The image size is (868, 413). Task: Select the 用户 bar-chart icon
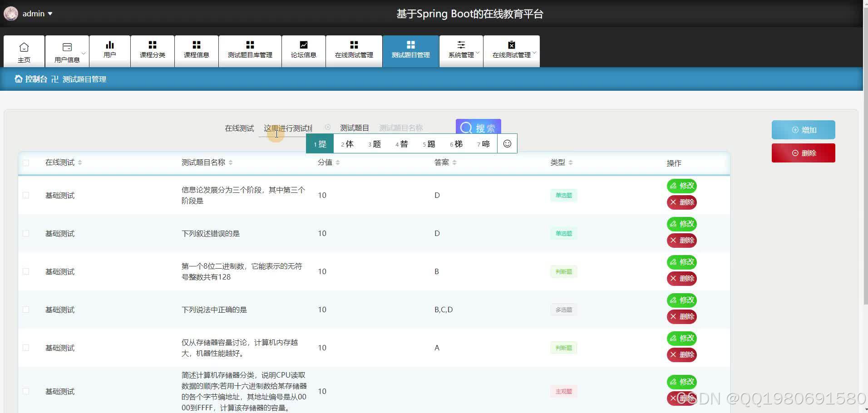point(109,45)
